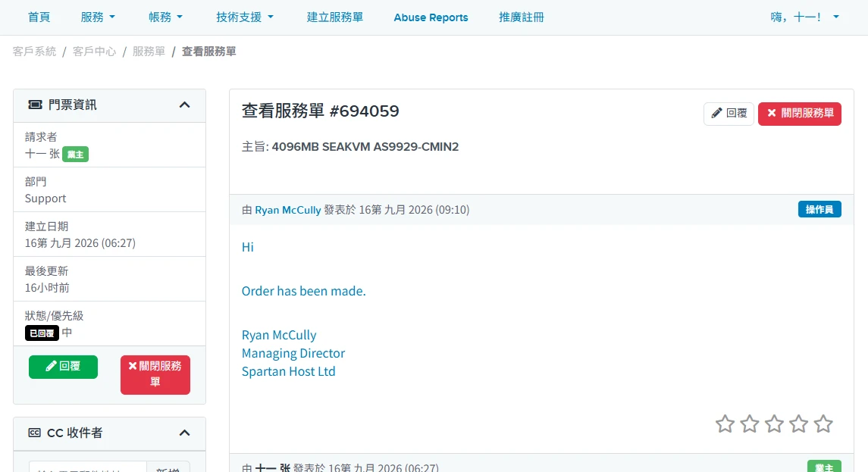Click the first rating star
The image size is (868, 472).
click(725, 424)
